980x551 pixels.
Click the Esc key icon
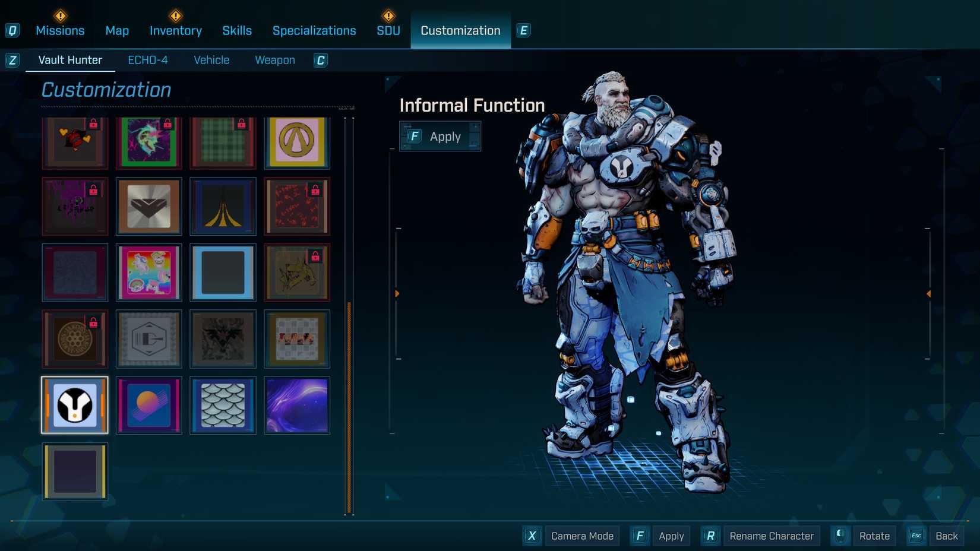[916, 536]
